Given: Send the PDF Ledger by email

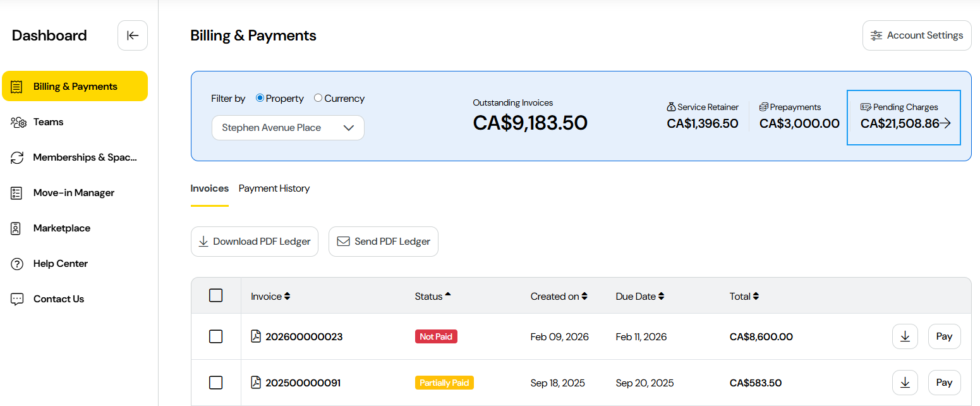Looking at the screenshot, I should click(384, 242).
